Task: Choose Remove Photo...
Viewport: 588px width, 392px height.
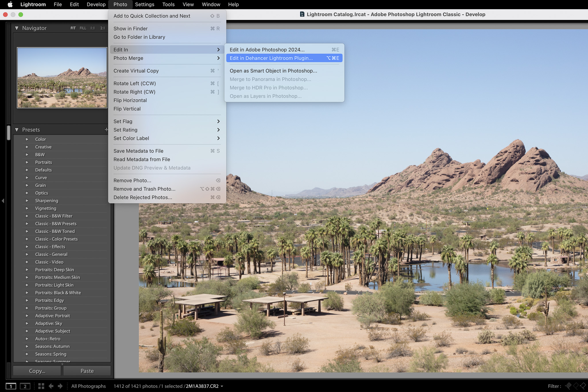Action: pyautogui.click(x=167, y=180)
